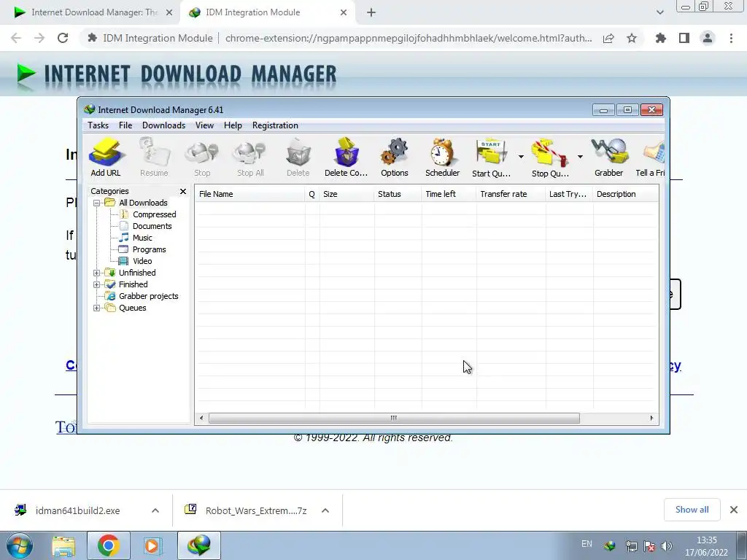
Task: Close the Chrome downloads bar
Action: 734,510
